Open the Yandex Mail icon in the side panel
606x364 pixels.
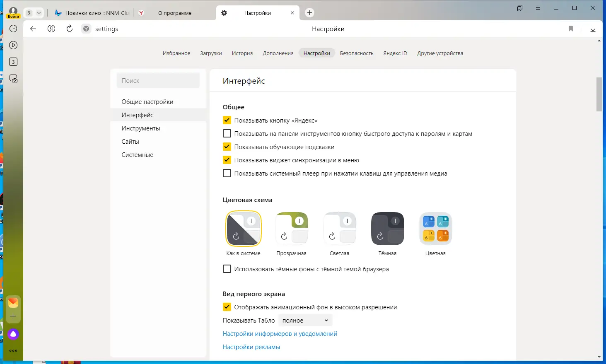click(x=13, y=302)
